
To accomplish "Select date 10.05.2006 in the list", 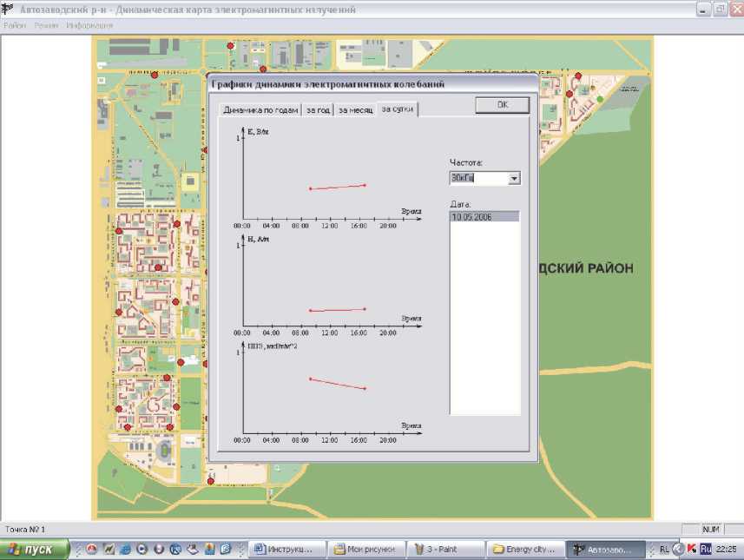I will [484, 217].
